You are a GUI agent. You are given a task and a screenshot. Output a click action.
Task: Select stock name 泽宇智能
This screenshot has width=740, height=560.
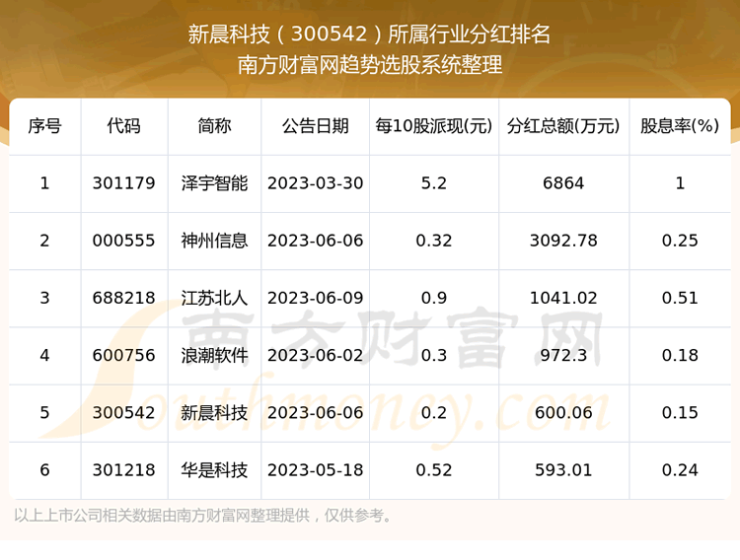point(214,183)
